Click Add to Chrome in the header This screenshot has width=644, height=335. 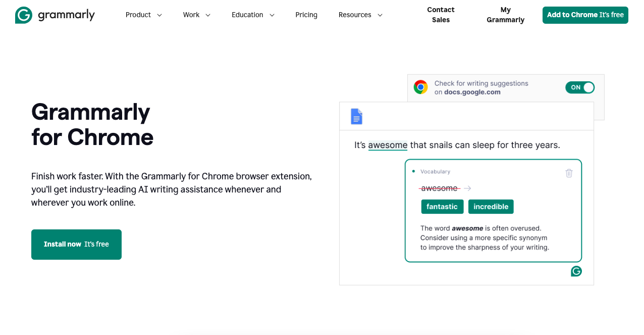tap(585, 15)
